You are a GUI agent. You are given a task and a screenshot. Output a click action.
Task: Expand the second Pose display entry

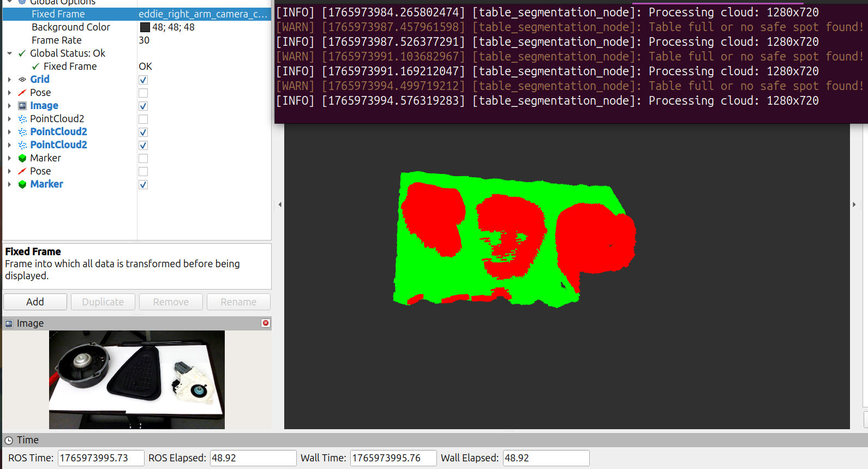9,171
